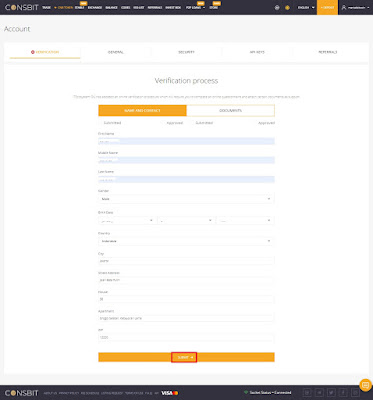The height and width of the screenshot is (400, 373).
Task: Click the First Name input field
Action: tap(186, 141)
